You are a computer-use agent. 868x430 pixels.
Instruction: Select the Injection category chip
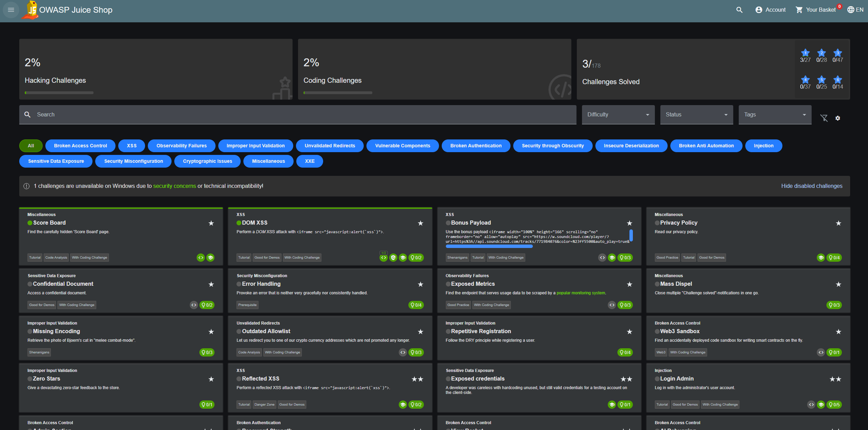(x=763, y=146)
